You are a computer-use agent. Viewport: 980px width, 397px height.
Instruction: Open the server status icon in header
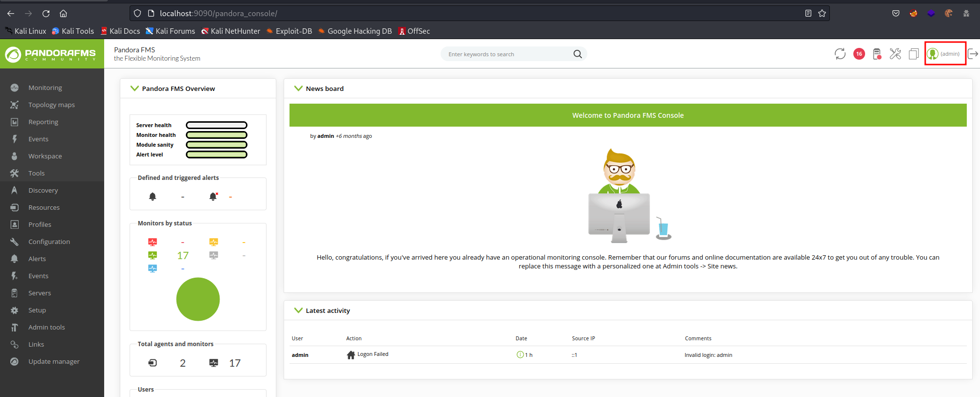click(x=877, y=54)
